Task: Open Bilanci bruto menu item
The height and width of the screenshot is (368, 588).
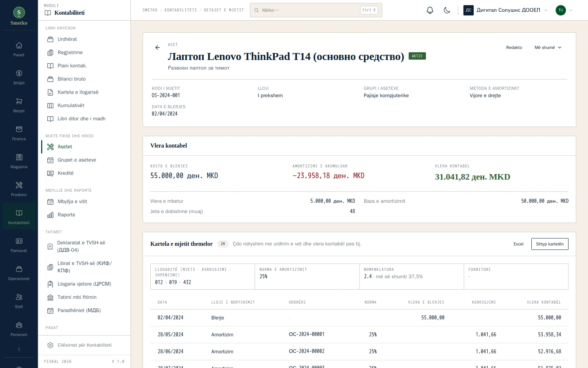Action: click(x=84, y=79)
